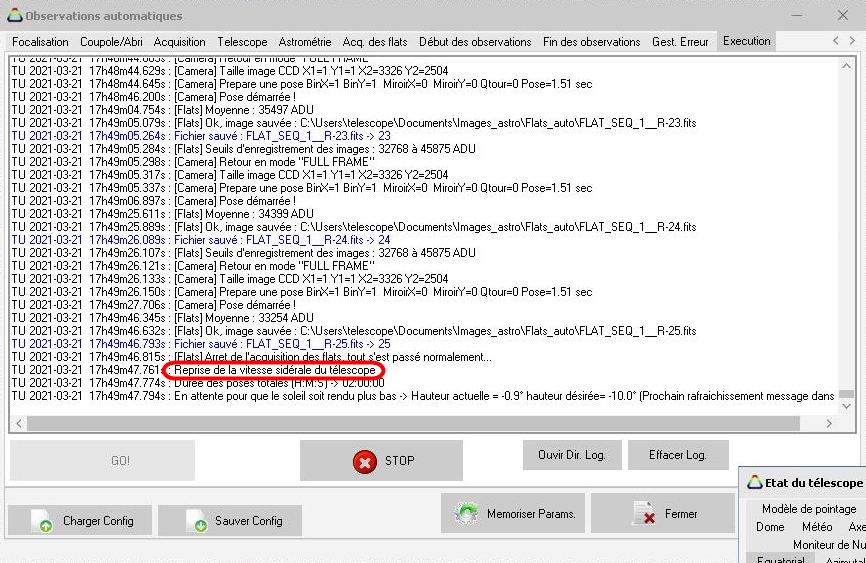866x563 pixels.
Task: Open Début des observations tab
Action: pos(475,42)
